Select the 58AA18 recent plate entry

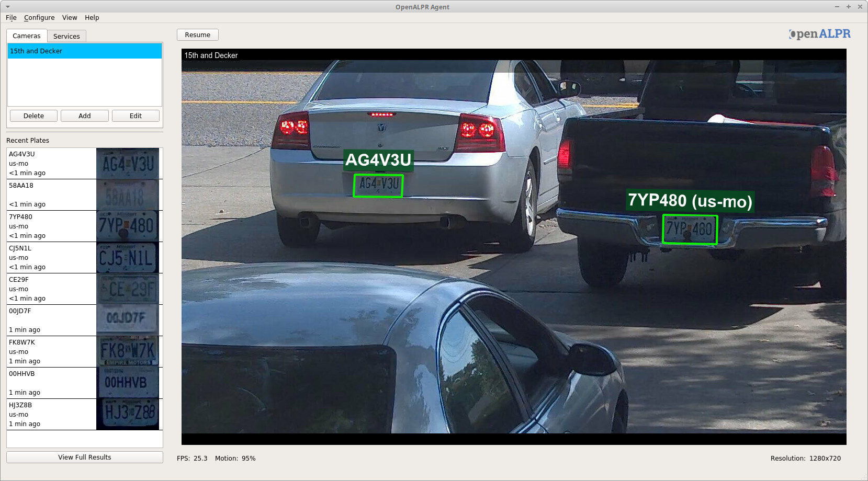pos(51,194)
